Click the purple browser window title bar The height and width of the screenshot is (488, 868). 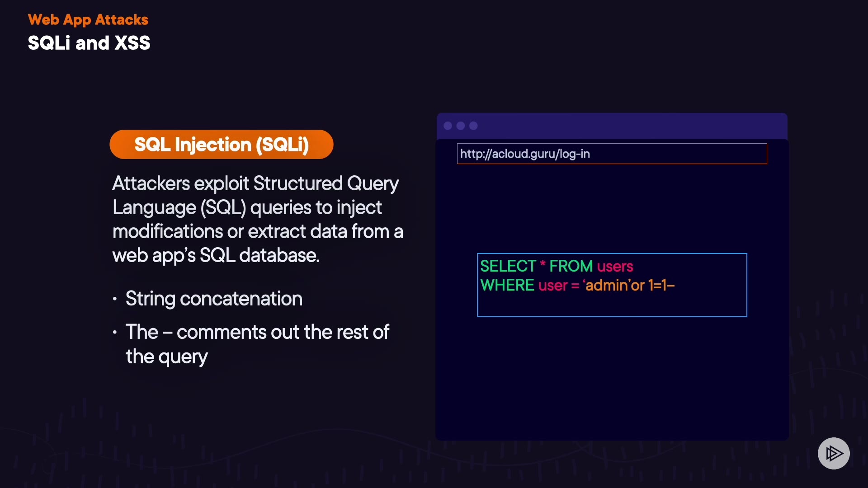point(633,126)
